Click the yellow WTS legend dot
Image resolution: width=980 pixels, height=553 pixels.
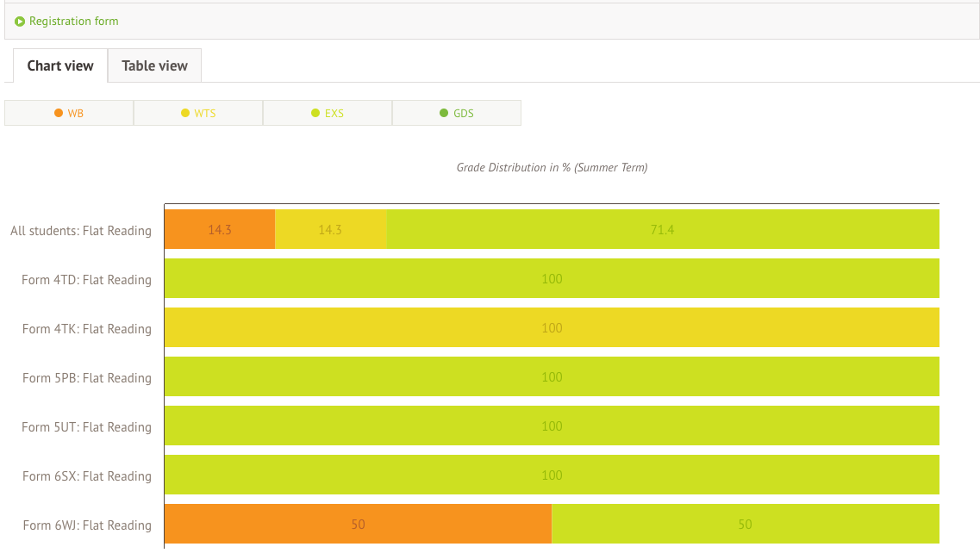coord(185,113)
